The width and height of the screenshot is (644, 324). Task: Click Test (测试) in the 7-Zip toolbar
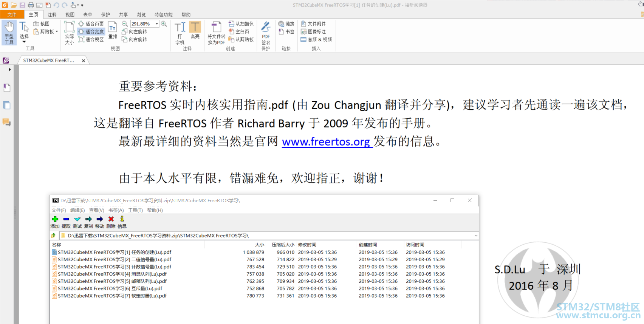[77, 222]
